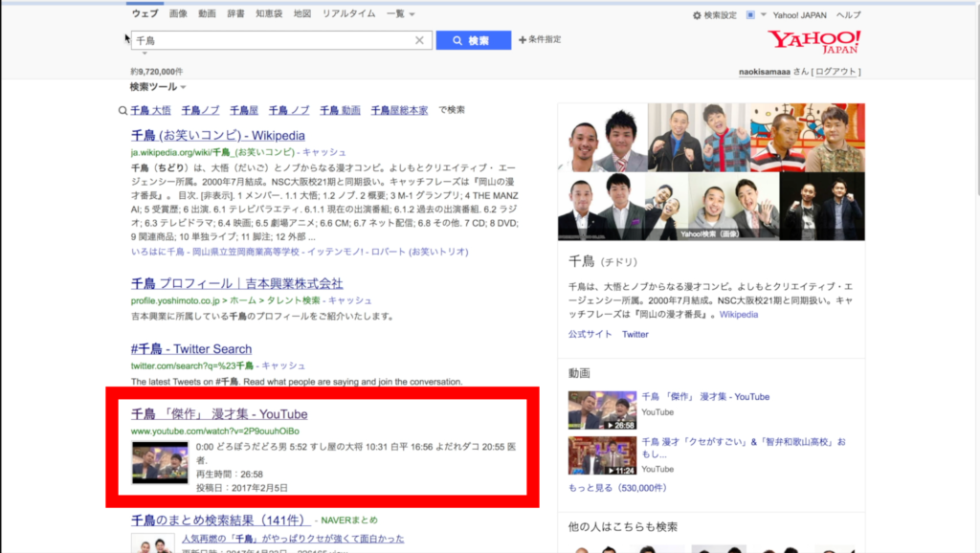Open the ヘルプ help link
Image resolution: width=980 pixels, height=553 pixels.
click(848, 15)
